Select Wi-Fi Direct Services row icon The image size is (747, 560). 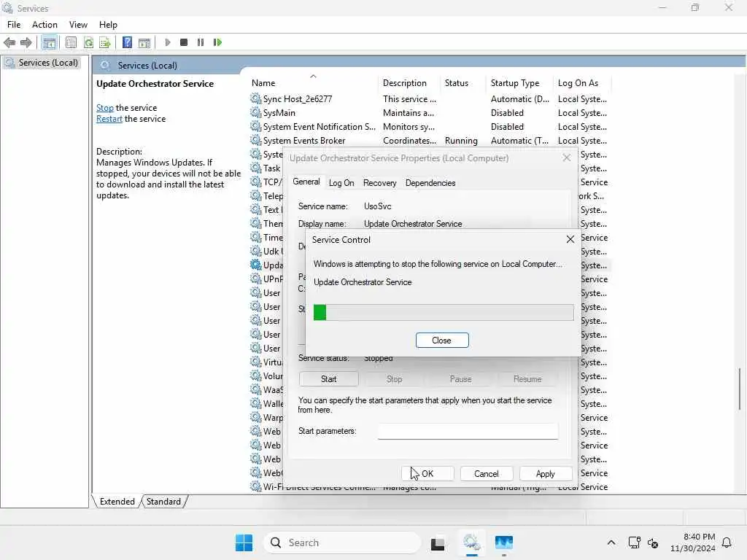256,486
